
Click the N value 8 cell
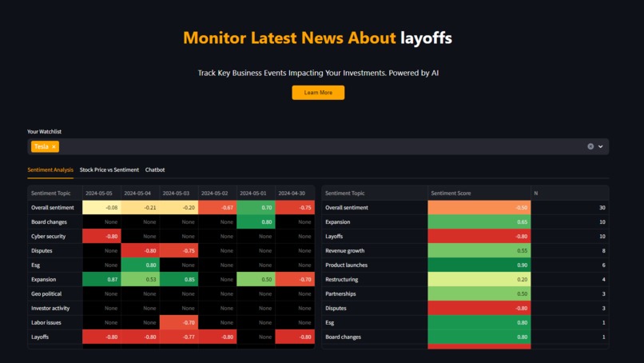570,251
